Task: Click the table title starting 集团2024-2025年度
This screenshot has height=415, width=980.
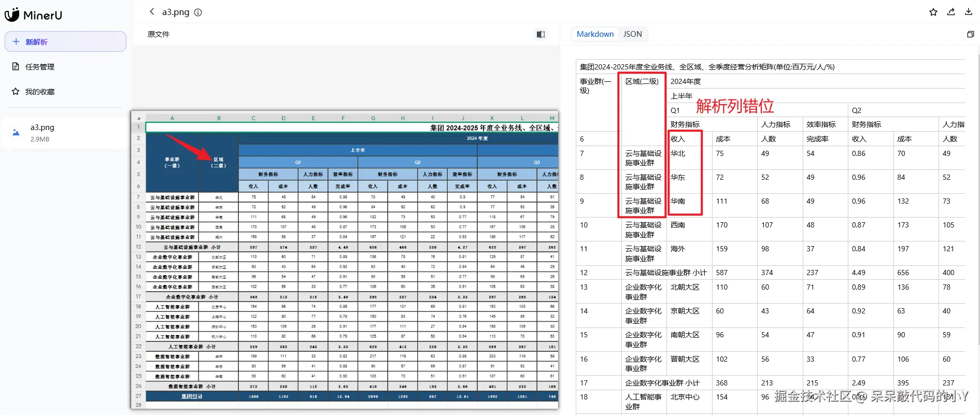Action: click(707, 67)
